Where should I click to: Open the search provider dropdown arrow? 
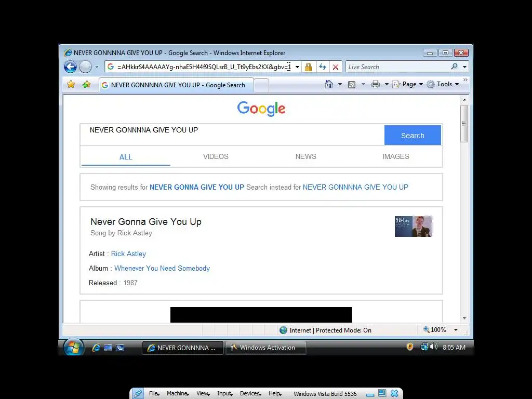tap(464, 67)
